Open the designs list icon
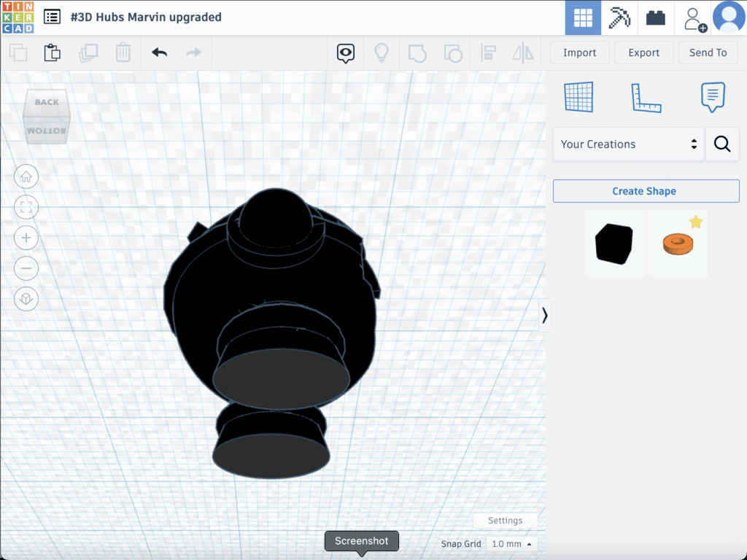Image resolution: width=747 pixels, height=560 pixels. click(x=52, y=17)
